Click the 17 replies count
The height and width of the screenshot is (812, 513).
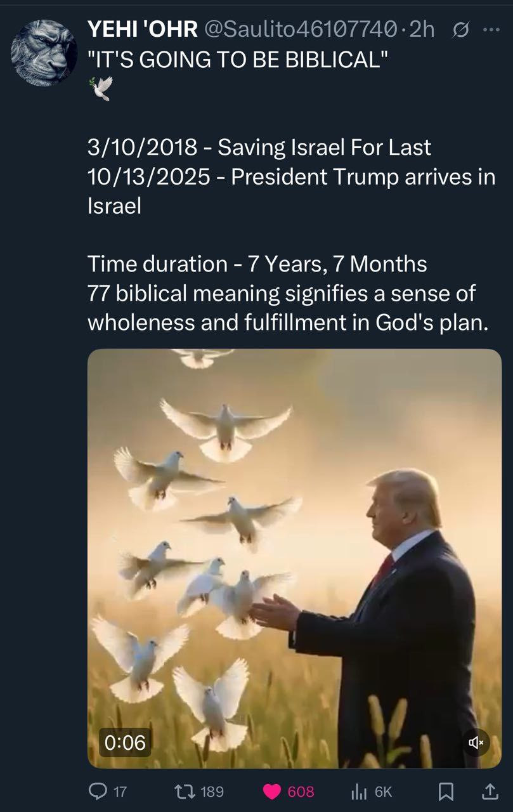[x=119, y=791]
